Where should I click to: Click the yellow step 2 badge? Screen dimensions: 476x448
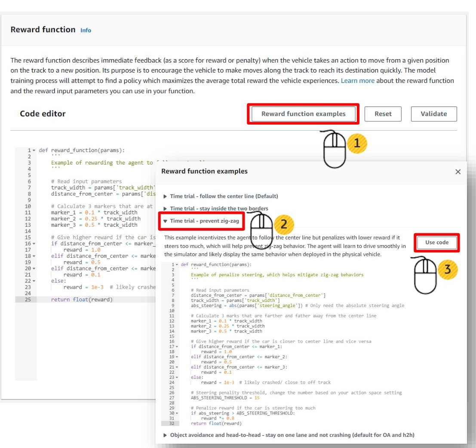tap(283, 224)
